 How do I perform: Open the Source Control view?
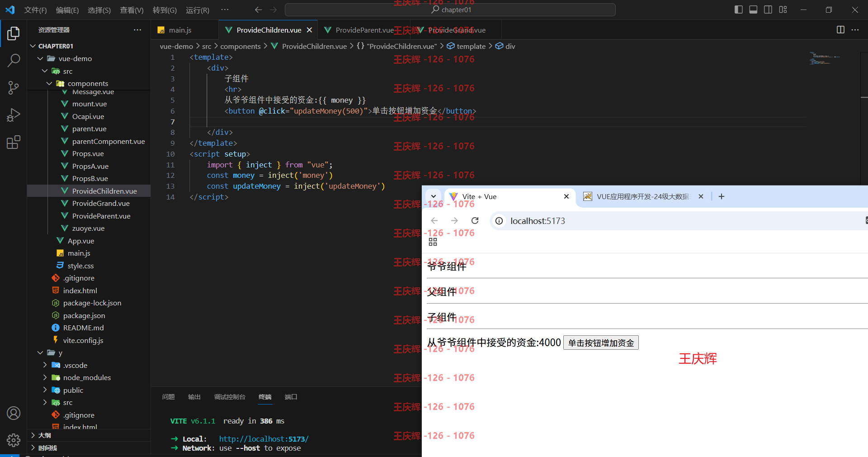pyautogui.click(x=14, y=88)
